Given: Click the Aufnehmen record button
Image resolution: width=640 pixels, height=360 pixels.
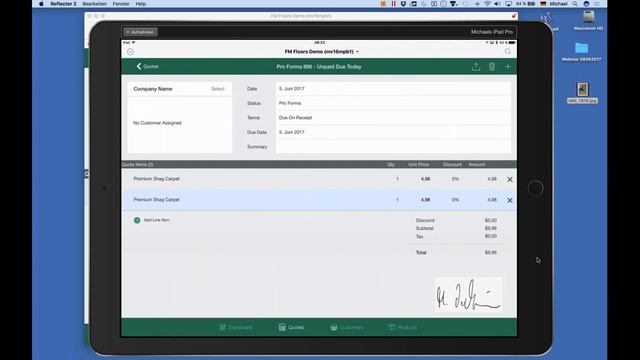Looking at the screenshot, I should [x=140, y=32].
